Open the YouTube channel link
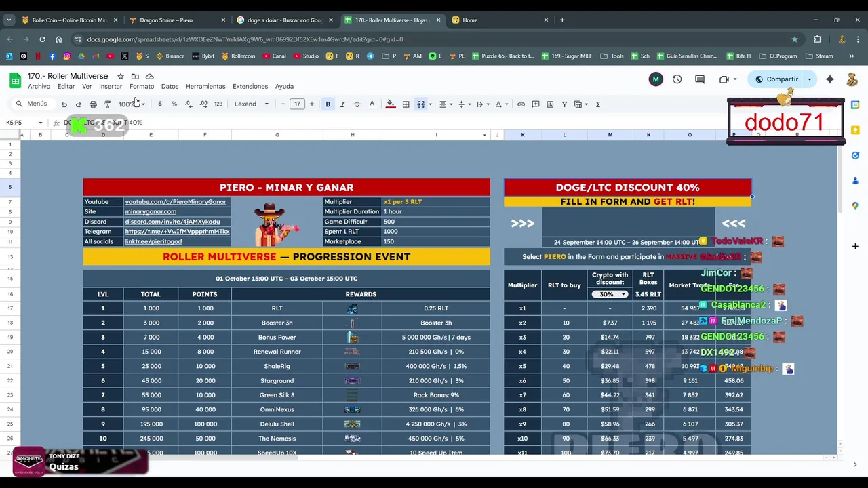This screenshot has height=488, width=868. click(176, 202)
